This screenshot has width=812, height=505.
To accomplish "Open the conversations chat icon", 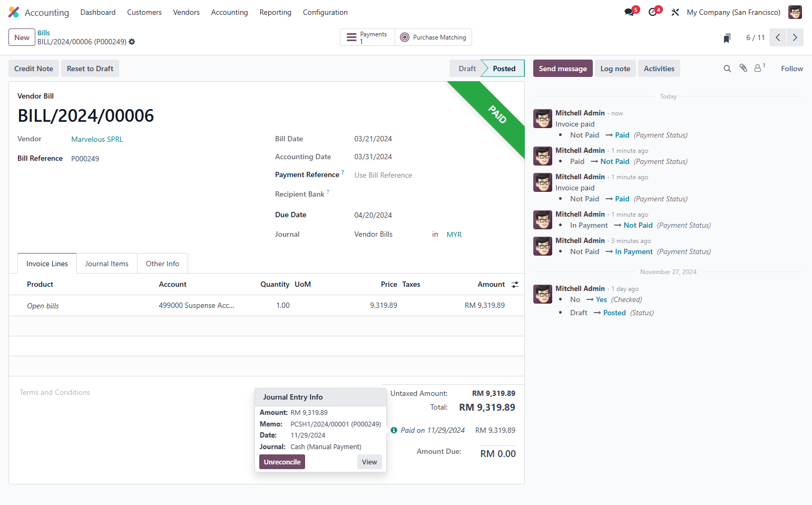I will 629,12.
